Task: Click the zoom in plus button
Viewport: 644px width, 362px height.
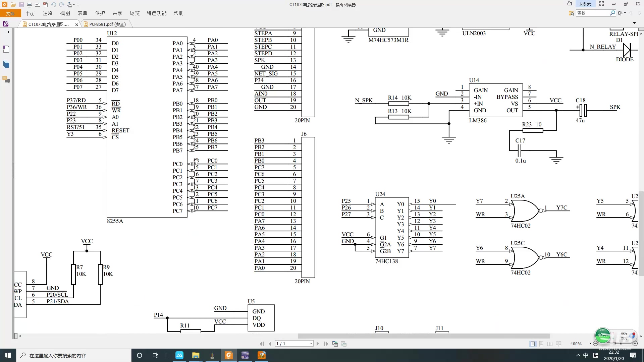Action: coord(635,344)
